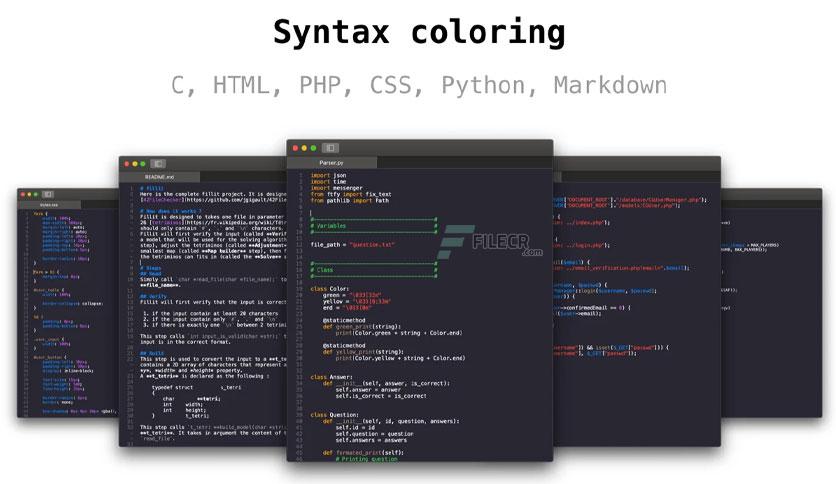Click the file_path assignment line
The width and height of the screenshot is (836, 484).
(353, 245)
